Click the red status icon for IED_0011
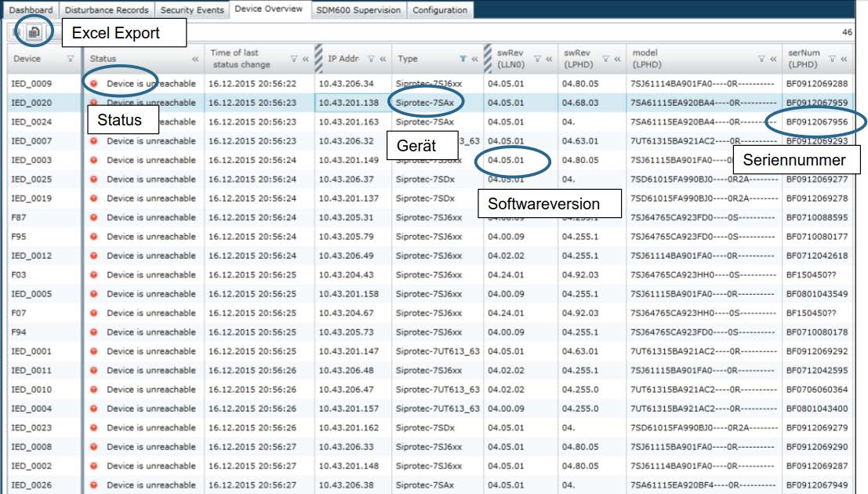This screenshot has width=868, height=494. (x=94, y=370)
